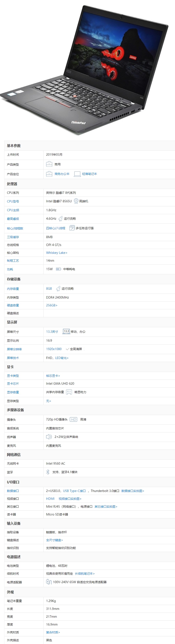Click the laptop icon beside 轻薄笔记本
The width and height of the screenshot is (175, 644).
click(x=77, y=174)
